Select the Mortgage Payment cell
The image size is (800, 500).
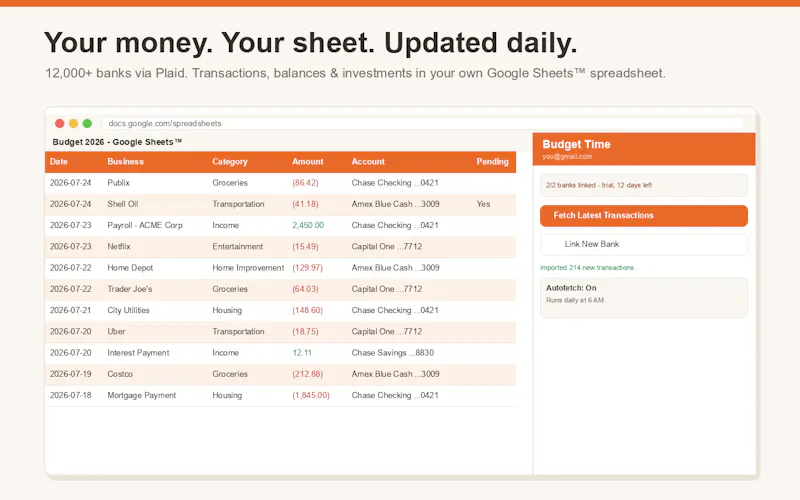142,395
